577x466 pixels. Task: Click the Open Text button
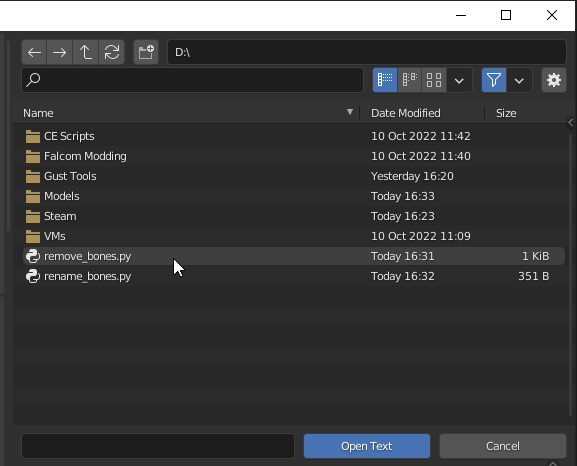(367, 446)
